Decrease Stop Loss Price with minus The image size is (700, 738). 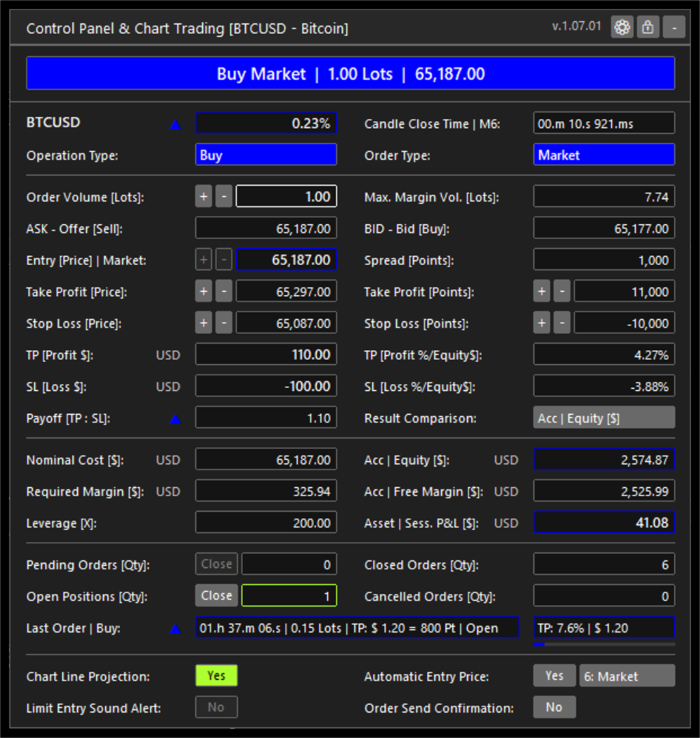click(224, 323)
